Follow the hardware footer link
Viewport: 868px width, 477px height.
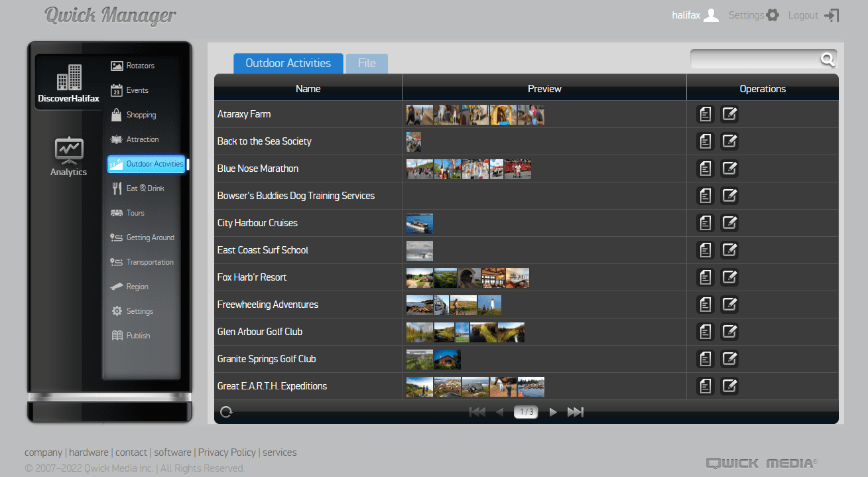point(89,452)
